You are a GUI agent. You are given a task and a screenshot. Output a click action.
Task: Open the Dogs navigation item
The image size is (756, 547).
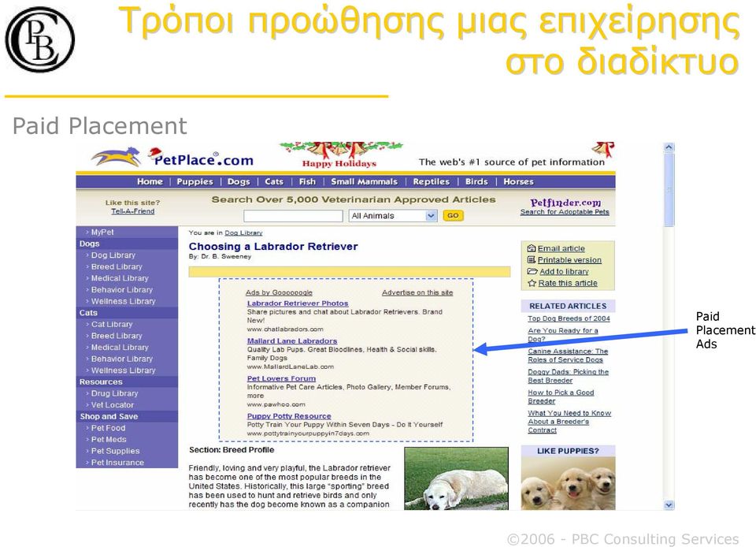pos(239,182)
